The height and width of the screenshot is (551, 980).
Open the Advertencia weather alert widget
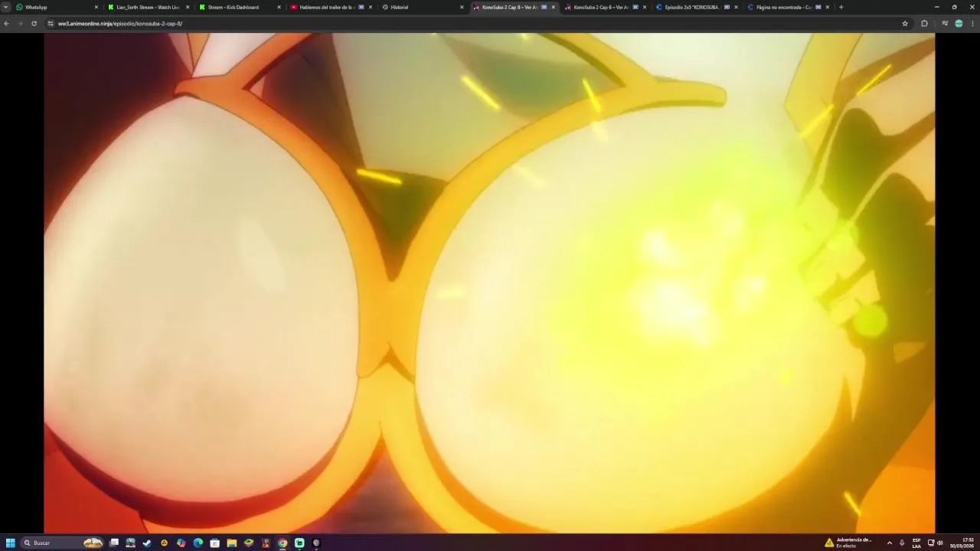coord(848,543)
